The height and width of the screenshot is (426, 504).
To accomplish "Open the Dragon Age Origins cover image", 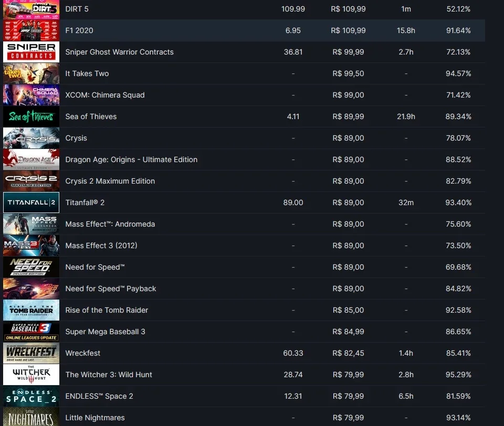I will tap(31, 159).
